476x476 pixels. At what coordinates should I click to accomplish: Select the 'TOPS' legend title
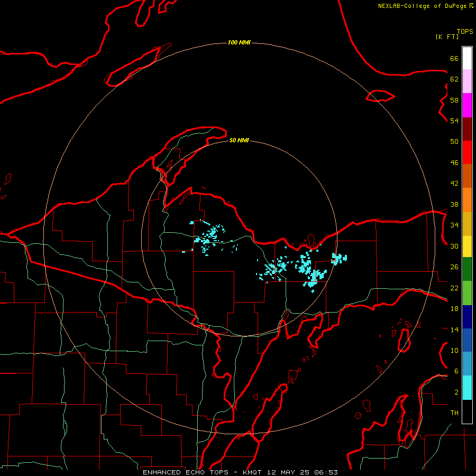(465, 32)
